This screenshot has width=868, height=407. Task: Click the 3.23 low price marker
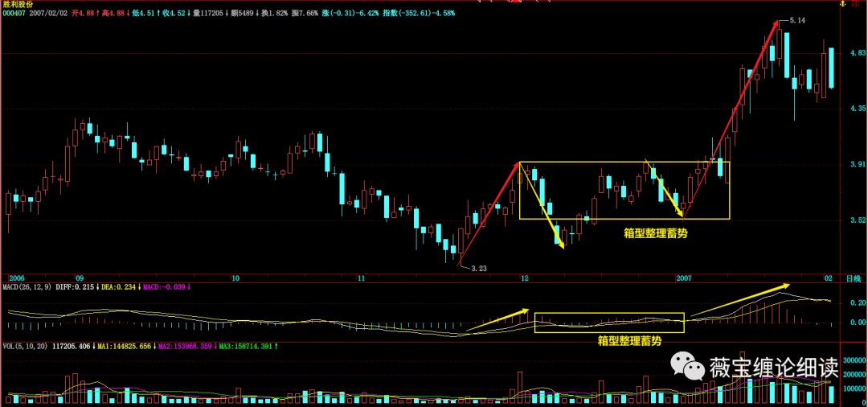coord(479,268)
